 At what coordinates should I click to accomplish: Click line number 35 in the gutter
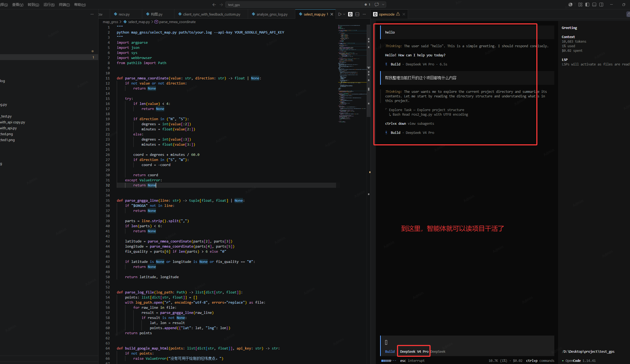click(107, 200)
